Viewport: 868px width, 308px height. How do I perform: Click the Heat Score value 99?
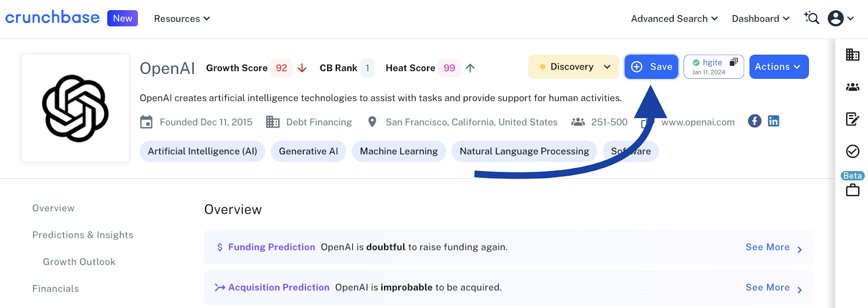449,68
